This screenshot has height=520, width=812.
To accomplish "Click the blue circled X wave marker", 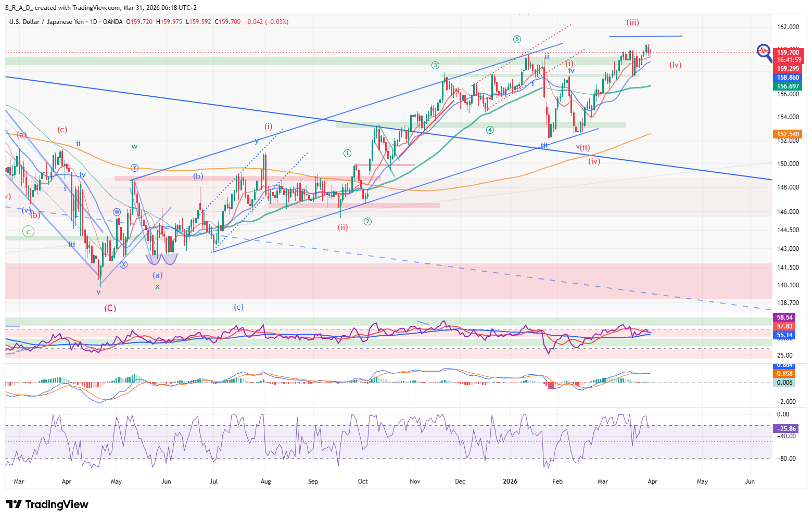I will point(123,264).
